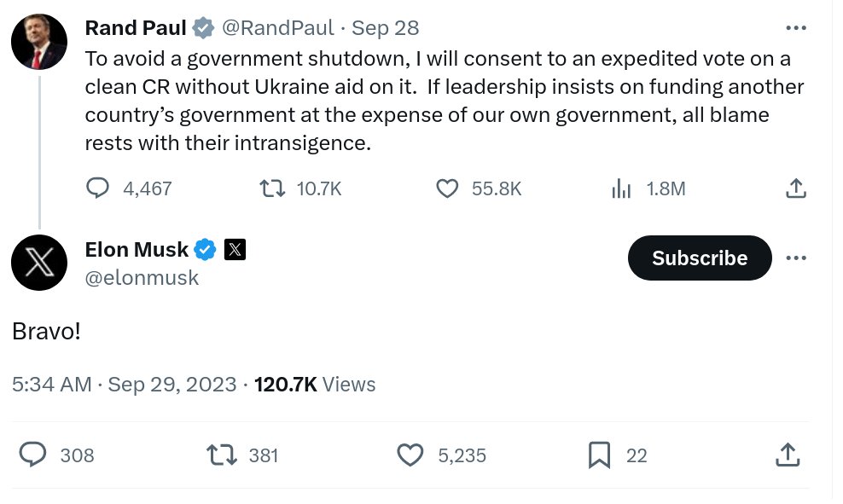Open the 5:34 AM Sep 29, 2023 timestamp
843x504 pixels.
125,385
